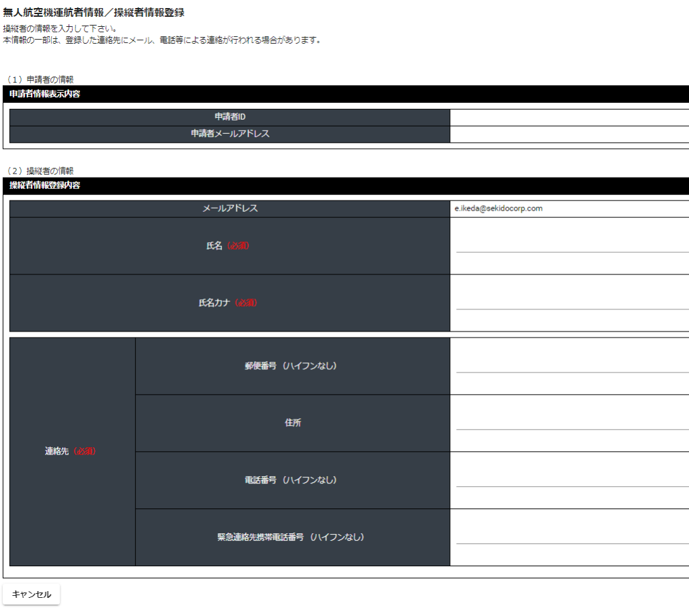Image resolution: width=689 pixels, height=616 pixels.
Task: Click into the 住所 input field
Action: tap(572, 422)
